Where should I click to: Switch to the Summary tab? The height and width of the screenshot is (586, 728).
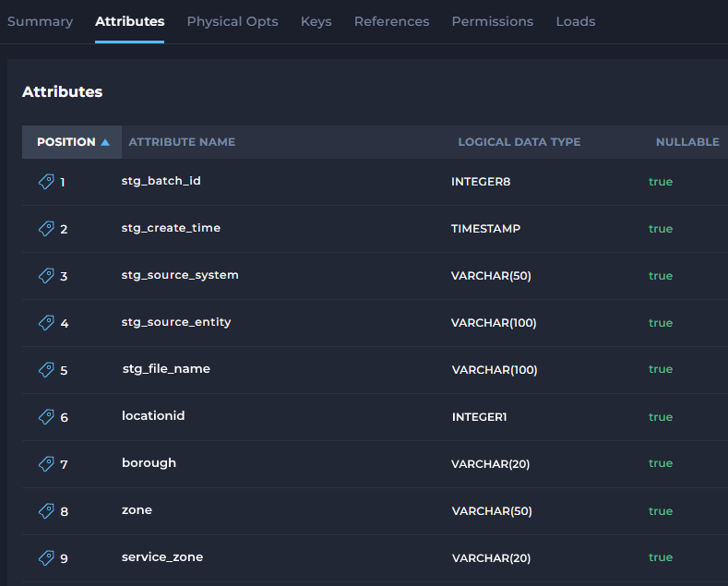(x=40, y=21)
